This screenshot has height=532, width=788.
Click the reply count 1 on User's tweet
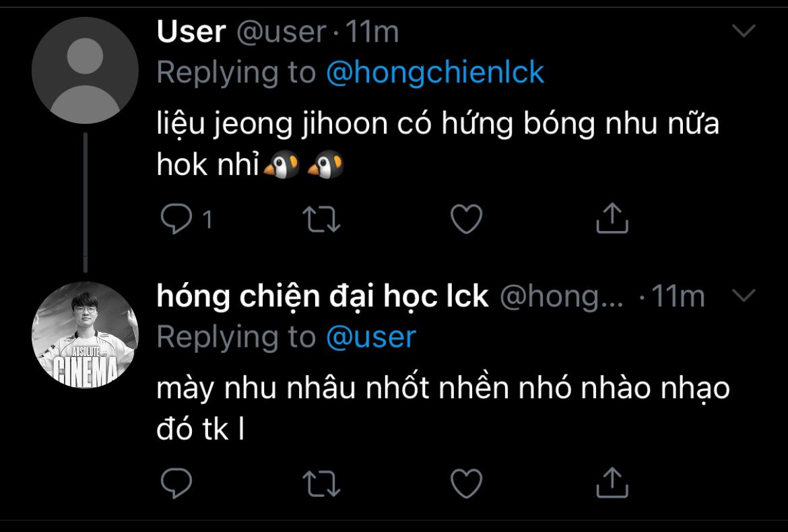pos(207,220)
